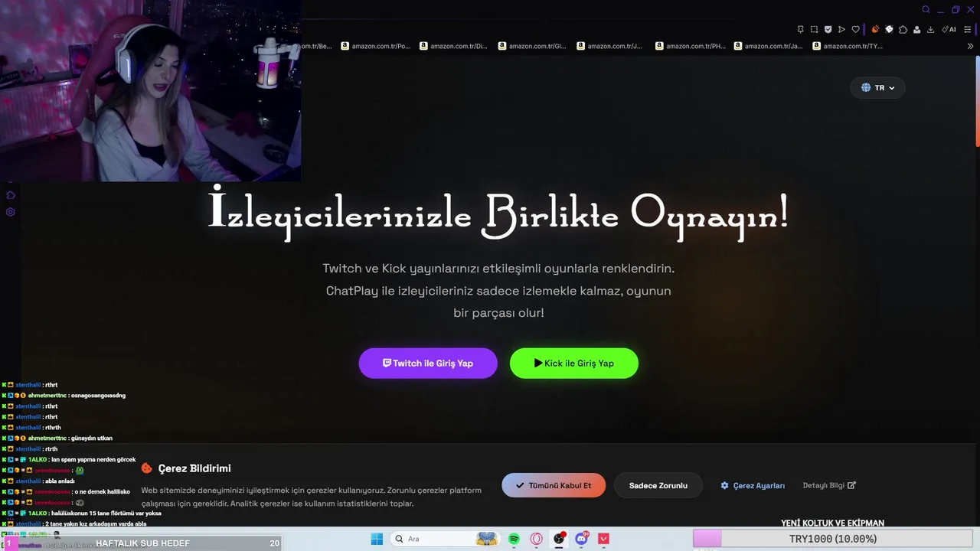This screenshot has width=980, height=551.
Task: Click the streamer webcam overlay
Action: click(x=150, y=90)
